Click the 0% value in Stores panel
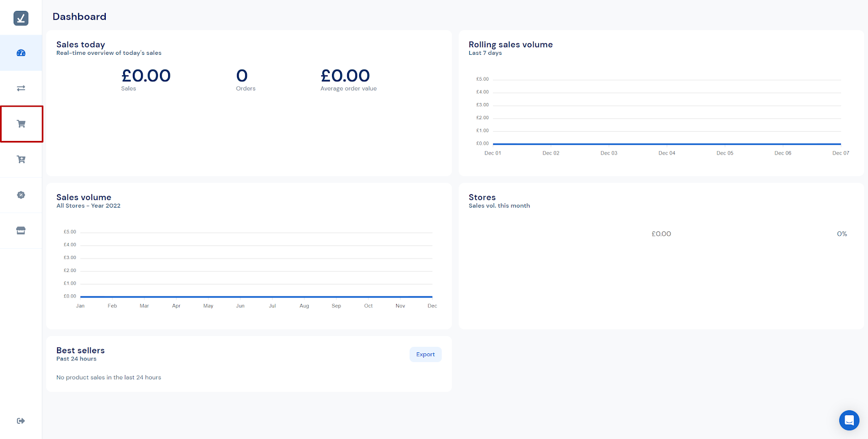Viewport: 868px width, 439px height. (x=841, y=234)
